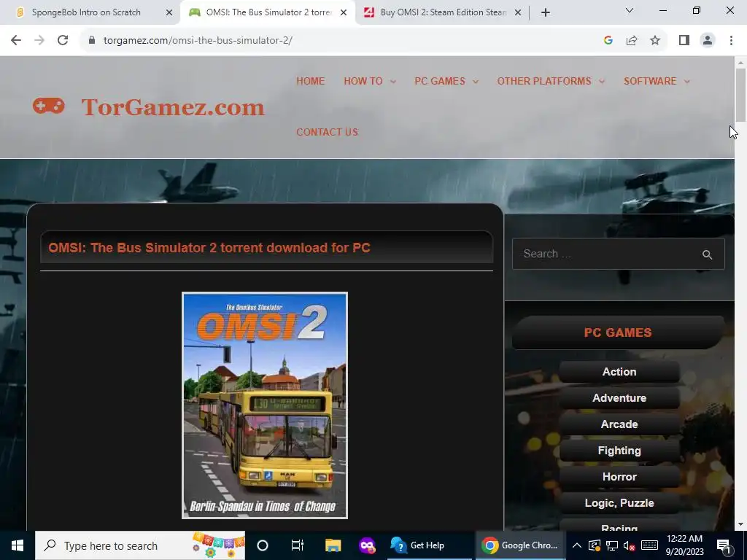The width and height of the screenshot is (747, 560).
Task: Open the taskbar clock showing 12:22 AM
Action: click(684, 545)
